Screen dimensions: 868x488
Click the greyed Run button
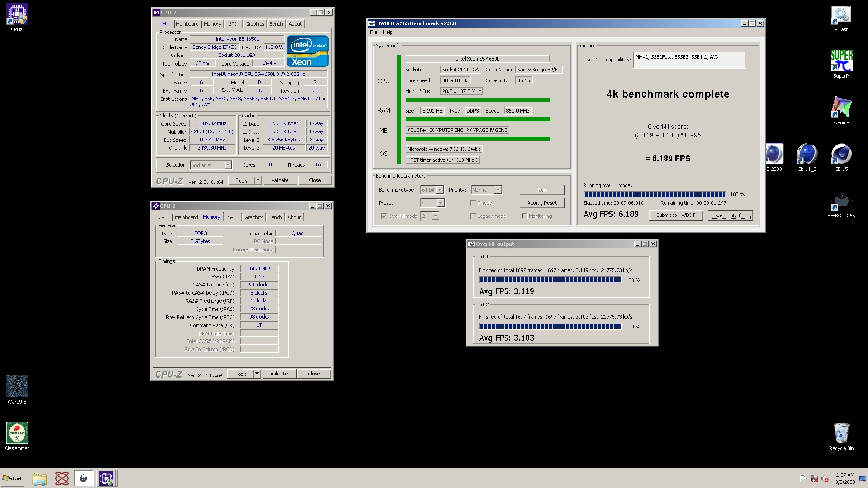click(x=542, y=190)
